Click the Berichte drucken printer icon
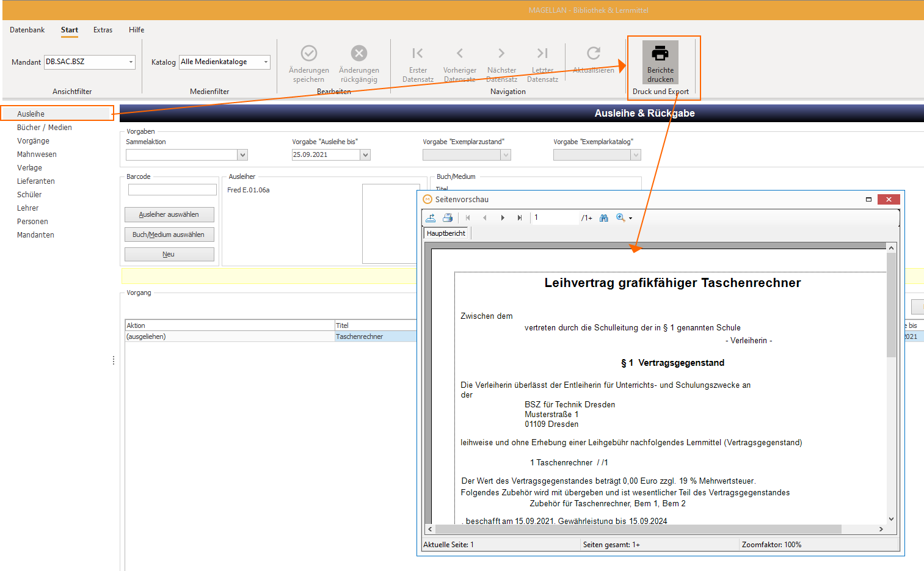This screenshot has width=924, height=571. [660, 53]
